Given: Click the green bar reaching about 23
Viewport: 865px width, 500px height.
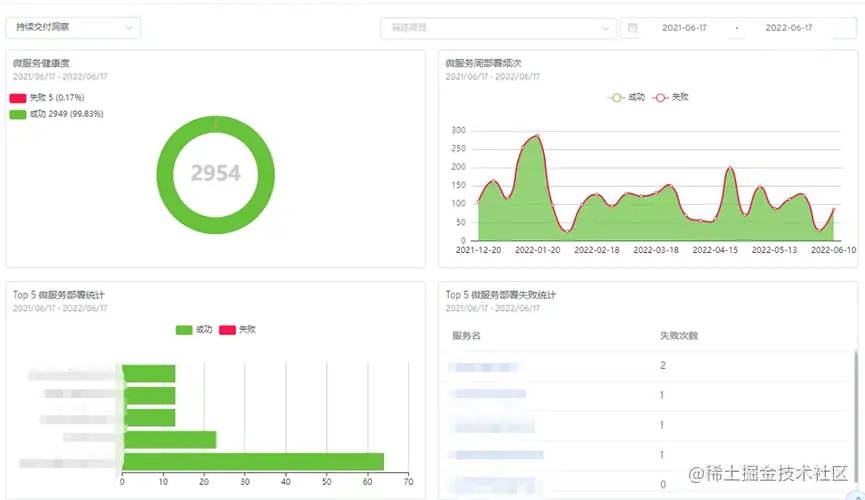Looking at the screenshot, I should pyautogui.click(x=169, y=440).
